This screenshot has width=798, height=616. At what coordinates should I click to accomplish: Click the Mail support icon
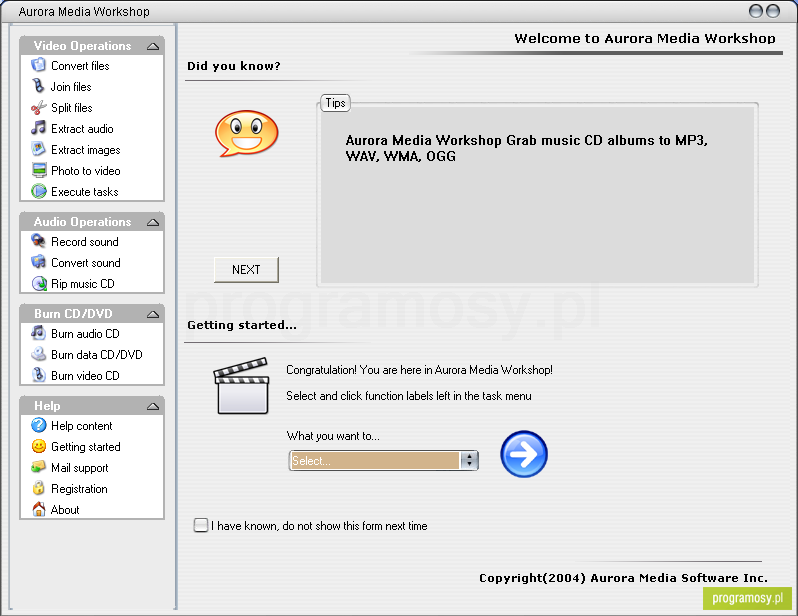39,467
